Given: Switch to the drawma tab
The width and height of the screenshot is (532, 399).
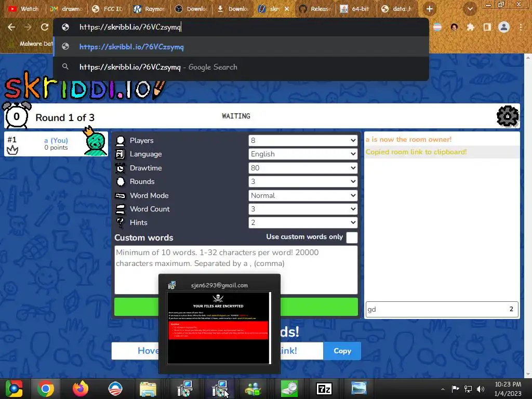Looking at the screenshot, I should click(66, 9).
